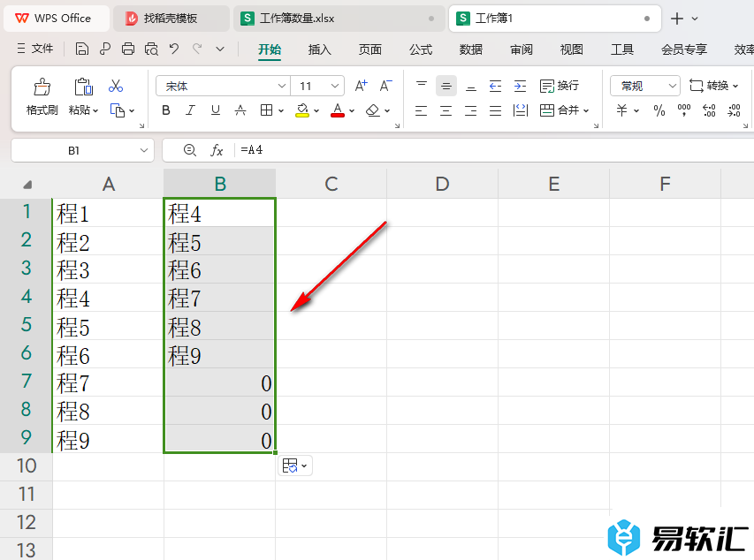Screen dimensions: 754x560
Task: Toggle Strikethrough formatting
Action: [240, 110]
